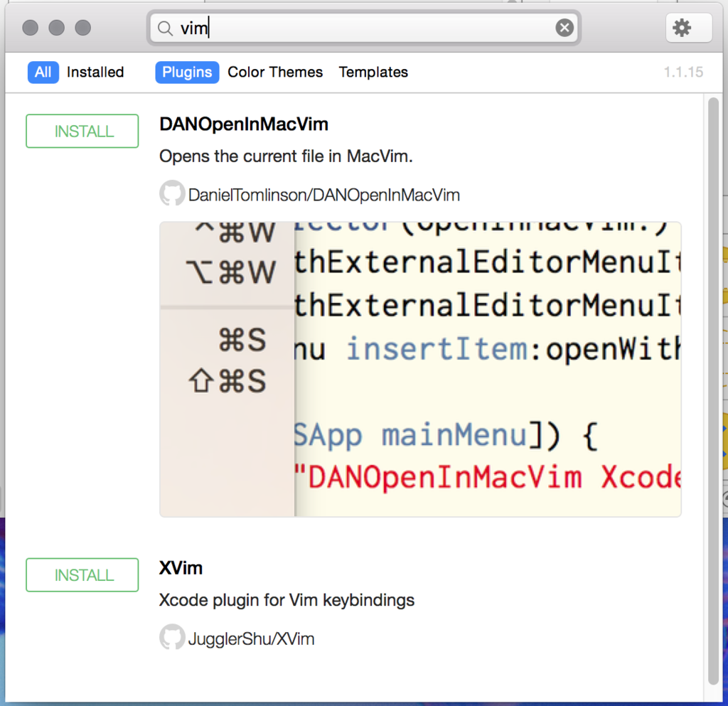Image resolution: width=728 pixels, height=706 pixels.
Task: Clear the search text with the X icon
Action: pyautogui.click(x=564, y=28)
